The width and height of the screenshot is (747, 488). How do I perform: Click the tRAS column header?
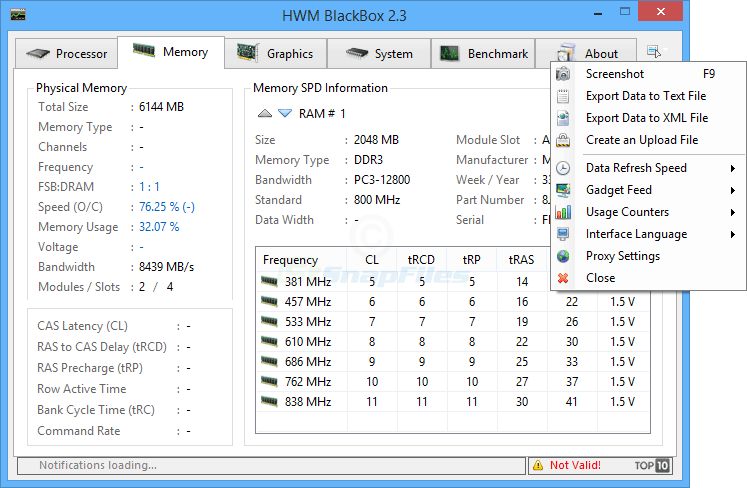[522, 260]
